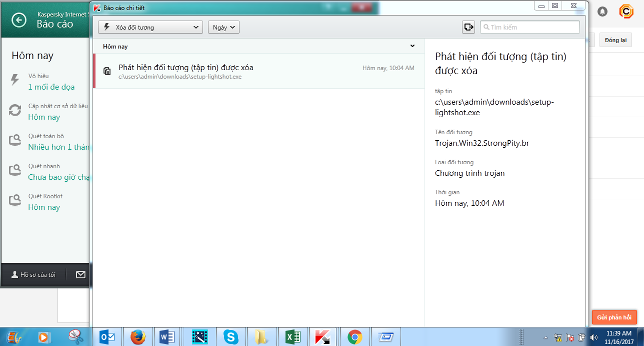Click the 'Đóng lại' button
This screenshot has width=644, height=346.
[x=615, y=40]
